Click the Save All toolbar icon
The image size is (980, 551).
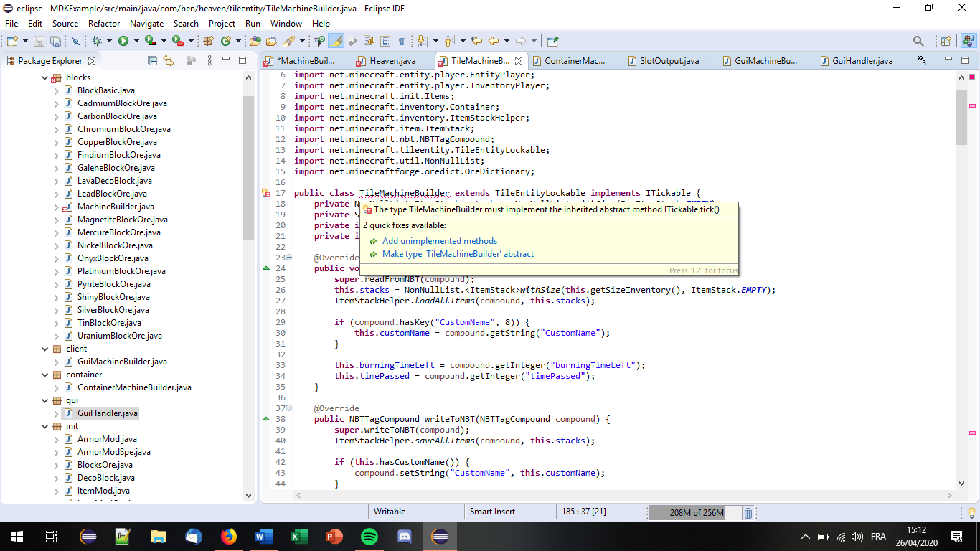pyautogui.click(x=55, y=42)
